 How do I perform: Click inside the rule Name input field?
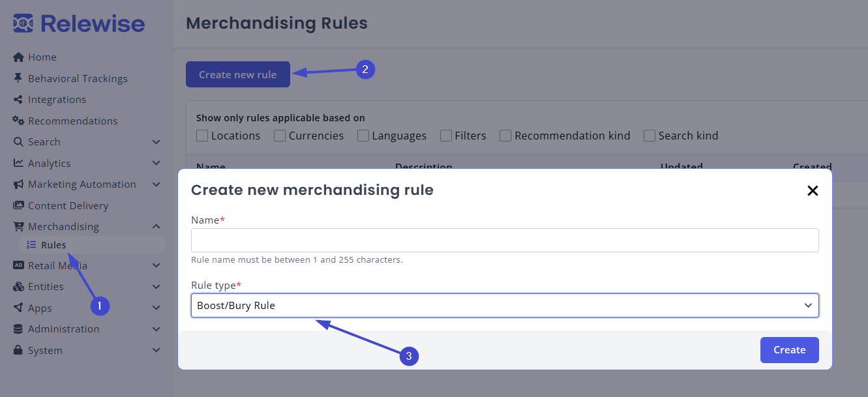(505, 240)
